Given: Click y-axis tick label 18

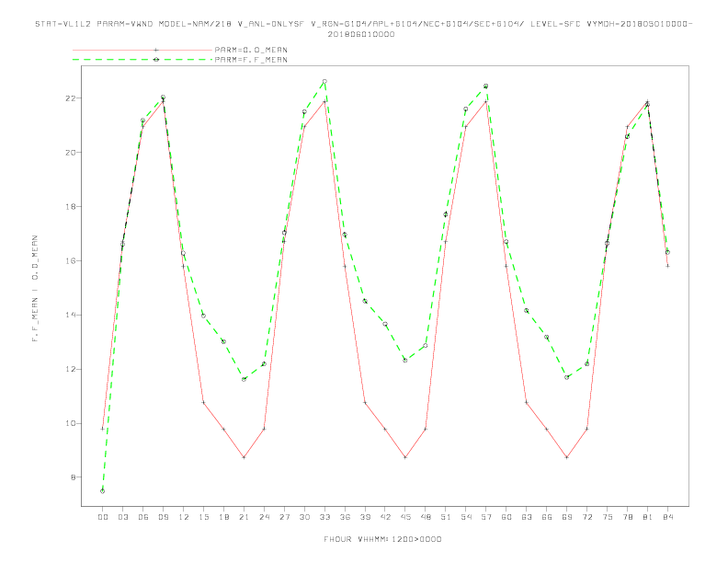Looking at the screenshot, I should [71, 207].
